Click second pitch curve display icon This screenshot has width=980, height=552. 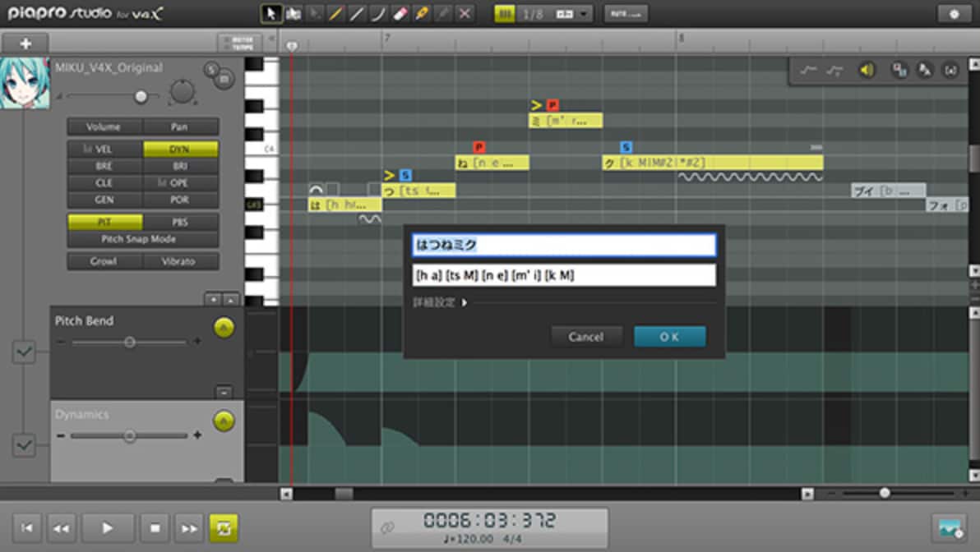834,71
